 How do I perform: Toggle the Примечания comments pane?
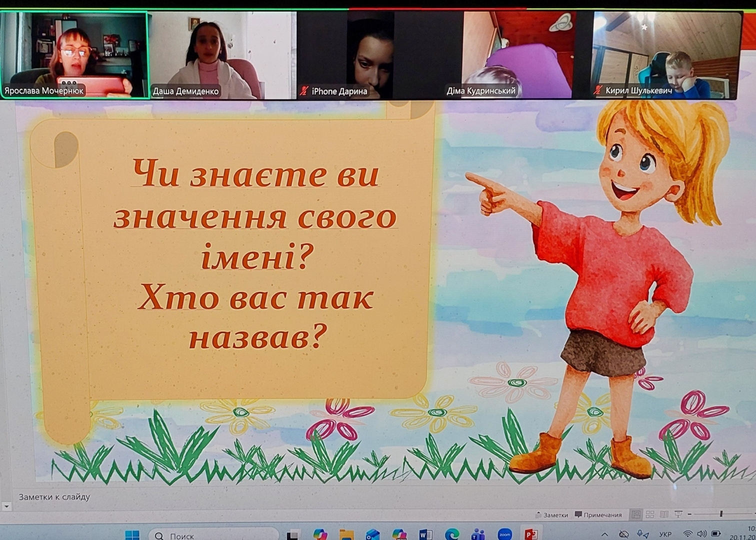[598, 515]
